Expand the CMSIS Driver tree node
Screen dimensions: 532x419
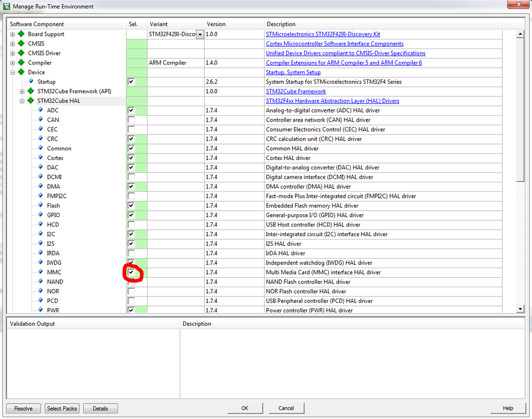[13, 53]
